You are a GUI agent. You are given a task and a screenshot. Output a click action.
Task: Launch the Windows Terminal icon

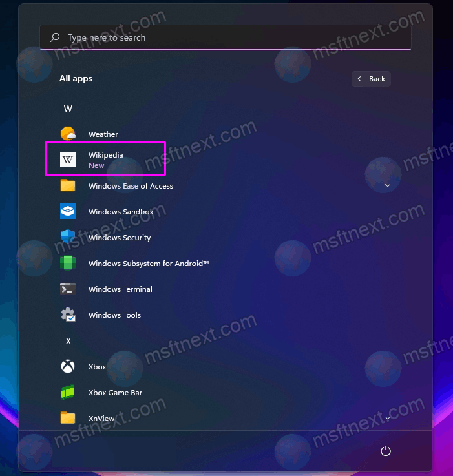(68, 289)
